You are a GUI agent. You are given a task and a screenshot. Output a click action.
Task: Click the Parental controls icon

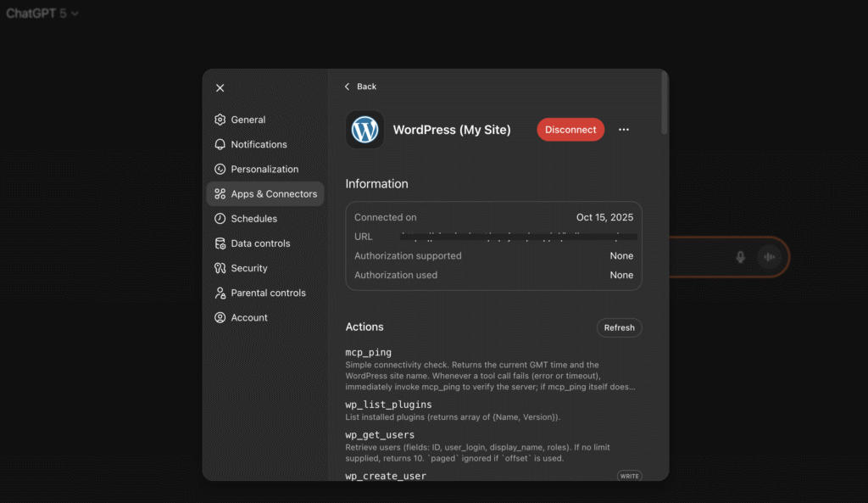point(220,293)
